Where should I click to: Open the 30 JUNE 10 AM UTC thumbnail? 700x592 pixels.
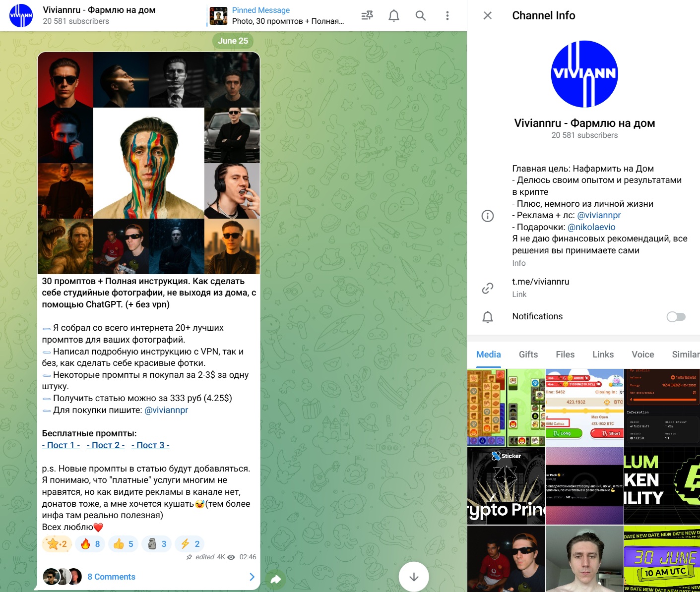(x=662, y=559)
